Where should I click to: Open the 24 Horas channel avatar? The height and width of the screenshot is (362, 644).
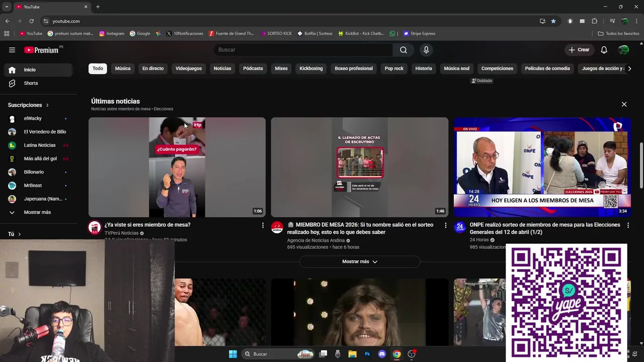click(460, 227)
